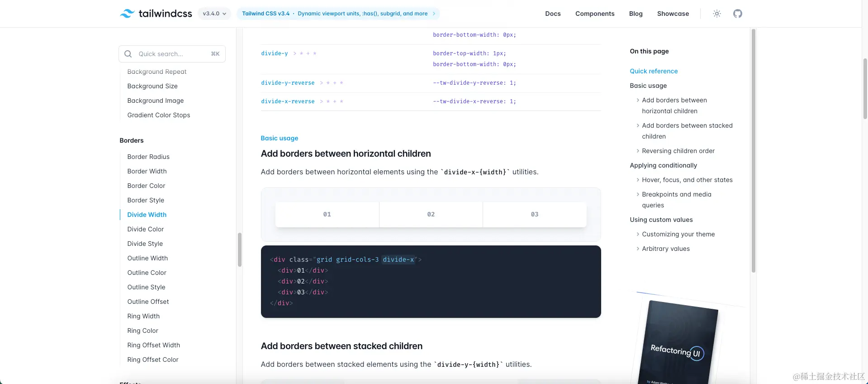868x384 pixels.
Task: Open the Tailwind CSS v3.4 announcement banner
Action: pos(338,14)
